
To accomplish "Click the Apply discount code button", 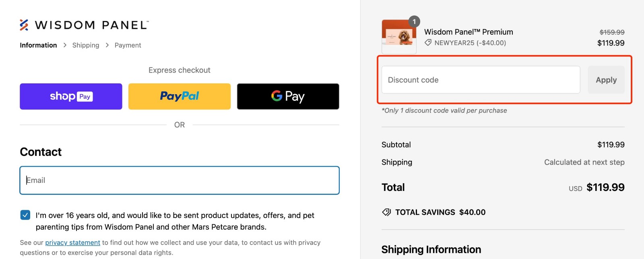I will pos(606,80).
